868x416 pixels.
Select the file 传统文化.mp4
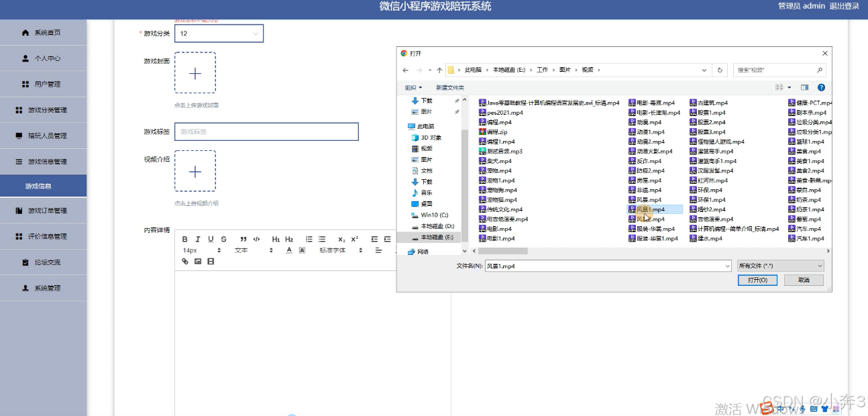pos(500,209)
